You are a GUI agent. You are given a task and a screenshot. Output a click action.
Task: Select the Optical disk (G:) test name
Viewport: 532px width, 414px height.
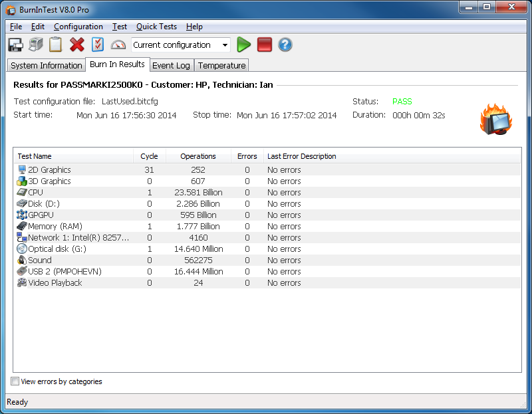click(57, 249)
